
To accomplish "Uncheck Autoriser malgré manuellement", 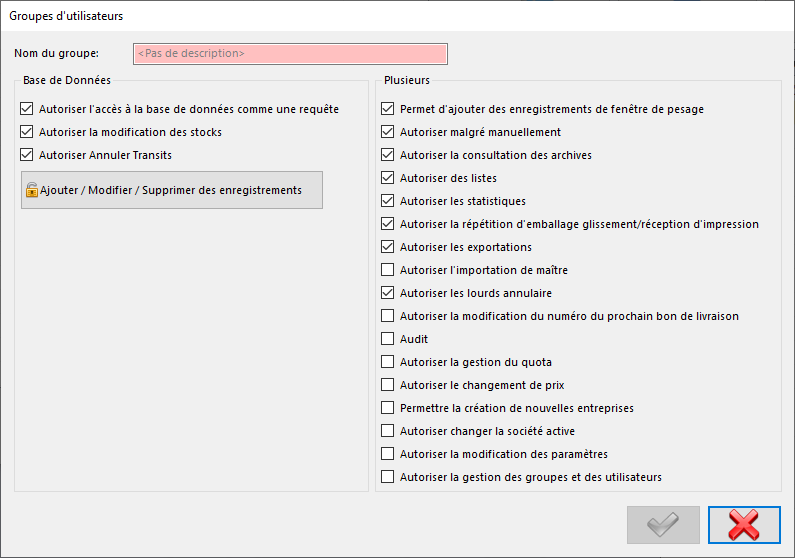I will click(387, 132).
